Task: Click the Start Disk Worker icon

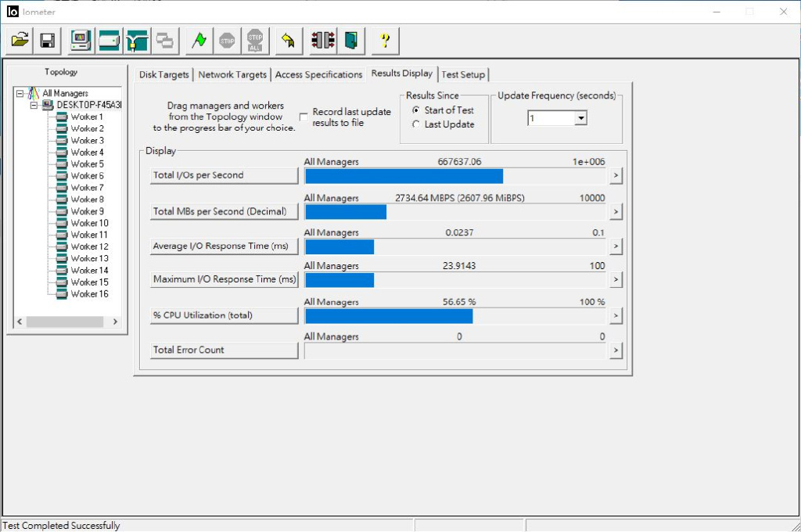Action: [x=109, y=40]
